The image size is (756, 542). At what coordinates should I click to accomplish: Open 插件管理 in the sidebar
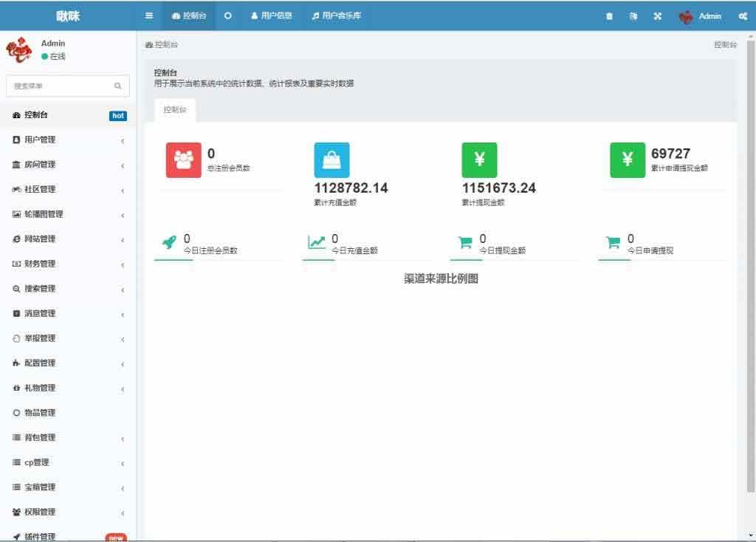coord(67,536)
